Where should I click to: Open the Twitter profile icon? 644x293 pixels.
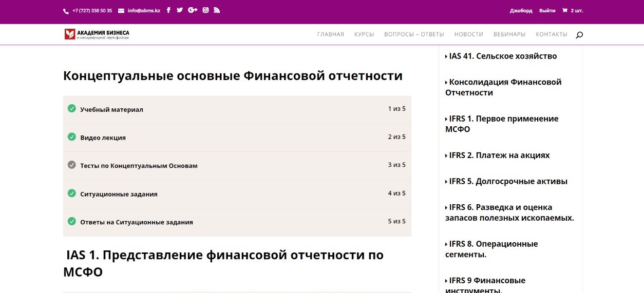(x=180, y=10)
